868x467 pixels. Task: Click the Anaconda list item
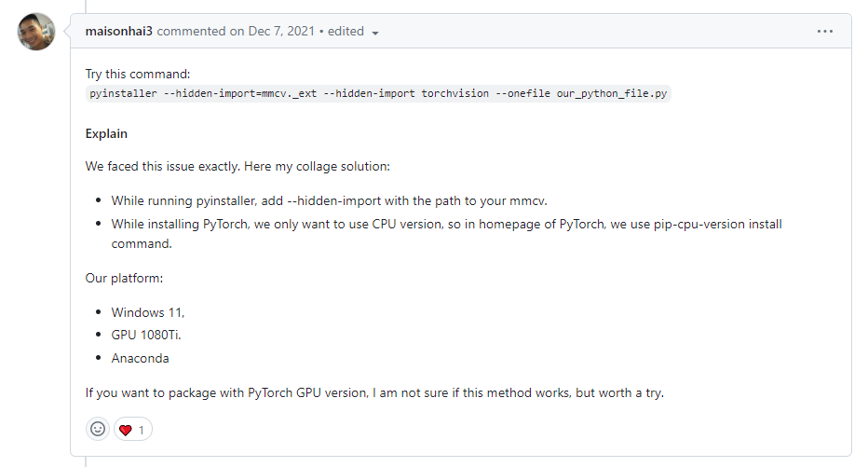(x=140, y=359)
